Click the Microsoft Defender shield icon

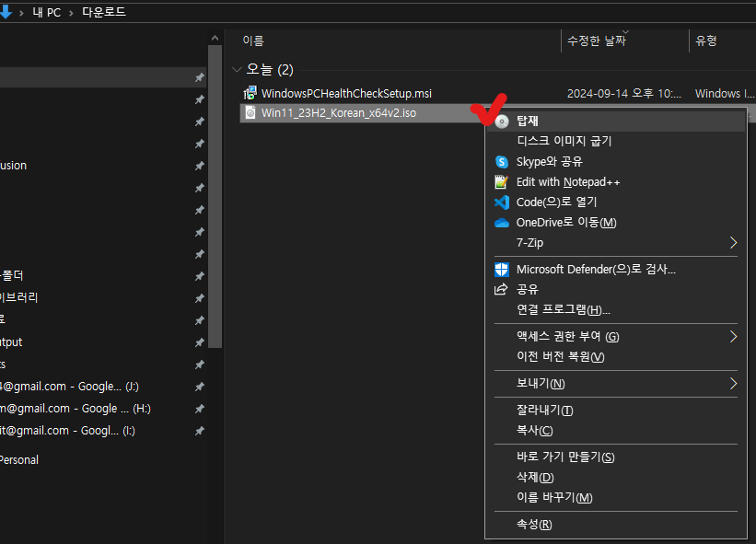pyautogui.click(x=502, y=270)
